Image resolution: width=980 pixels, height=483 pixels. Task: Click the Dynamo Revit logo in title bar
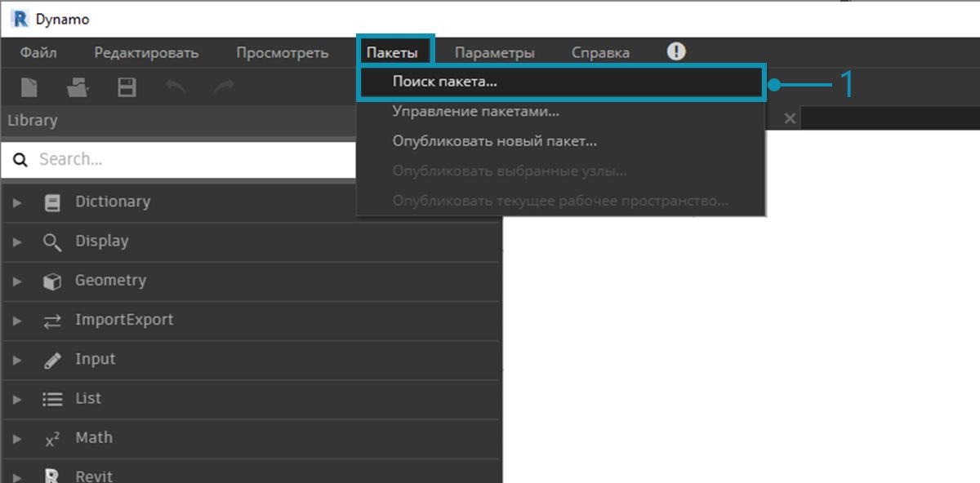point(20,18)
